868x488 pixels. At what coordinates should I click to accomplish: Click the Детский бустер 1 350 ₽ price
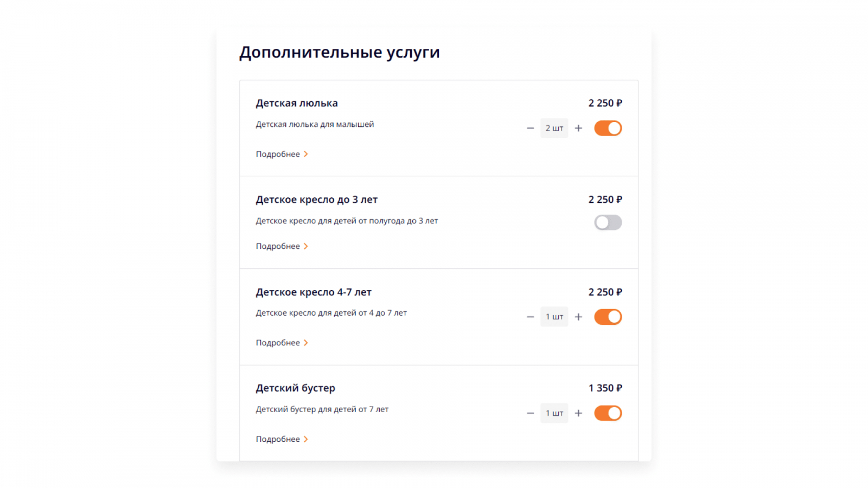(x=605, y=388)
